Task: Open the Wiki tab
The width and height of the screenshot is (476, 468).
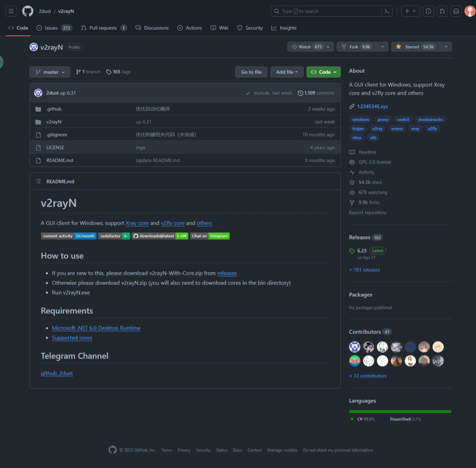Action: 219,28
